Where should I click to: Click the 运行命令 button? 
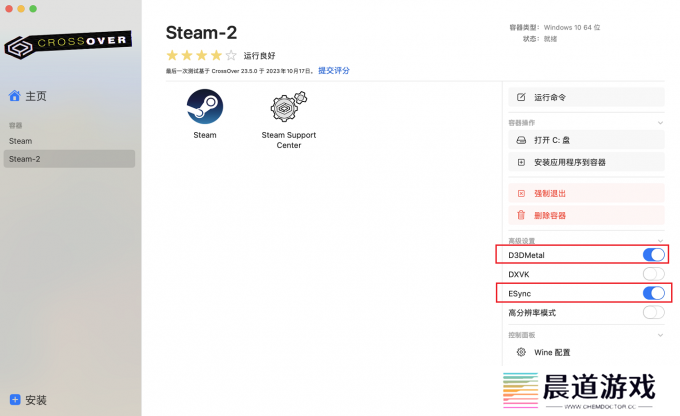pos(586,97)
